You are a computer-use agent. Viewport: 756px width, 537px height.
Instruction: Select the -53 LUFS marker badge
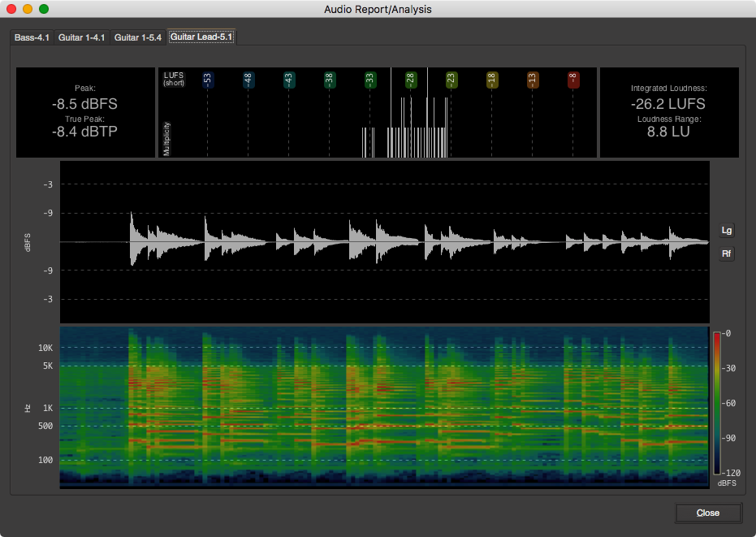click(x=209, y=79)
